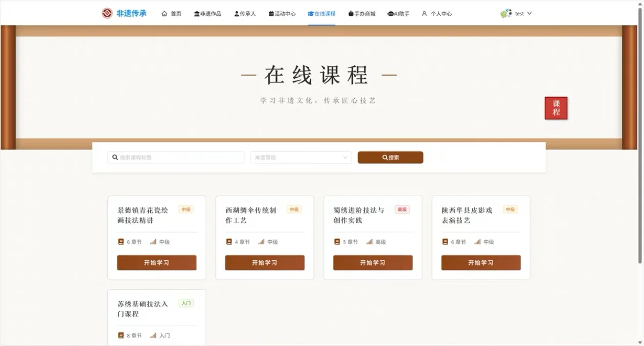Open the user dropdown next to test
Image resolution: width=644 pixels, height=346 pixels.
[x=529, y=13]
